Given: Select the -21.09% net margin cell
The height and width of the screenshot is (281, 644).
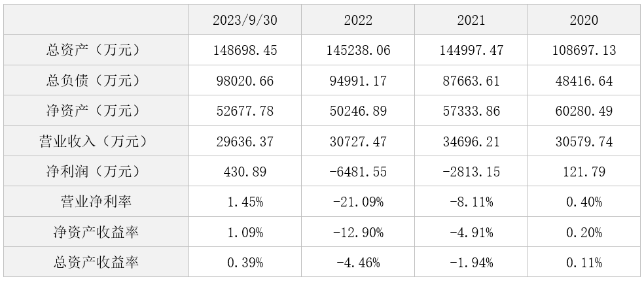Looking at the screenshot, I should [x=358, y=201].
